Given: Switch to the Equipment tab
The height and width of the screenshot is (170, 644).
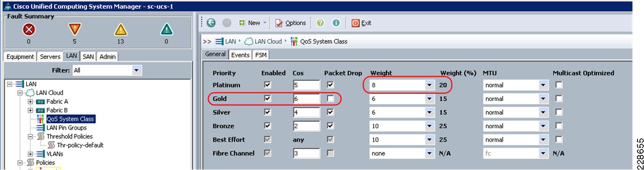Looking at the screenshot, I should pos(20,57).
